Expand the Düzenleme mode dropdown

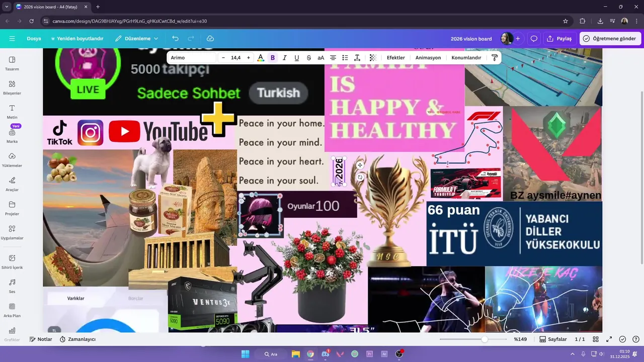[x=136, y=39]
